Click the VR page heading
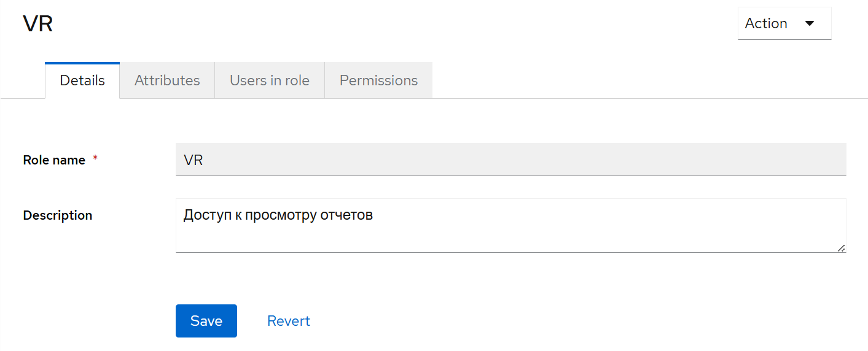This screenshot has width=868, height=351. click(38, 24)
